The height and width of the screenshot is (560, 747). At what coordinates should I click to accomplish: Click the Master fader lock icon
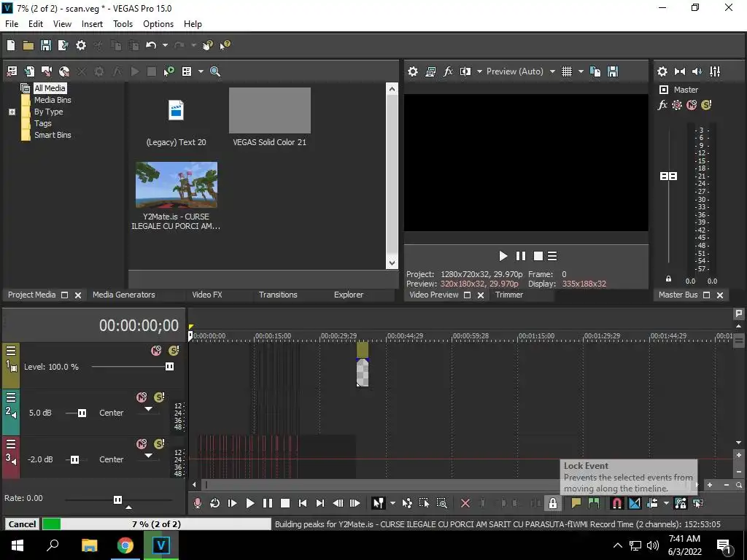tap(668, 279)
